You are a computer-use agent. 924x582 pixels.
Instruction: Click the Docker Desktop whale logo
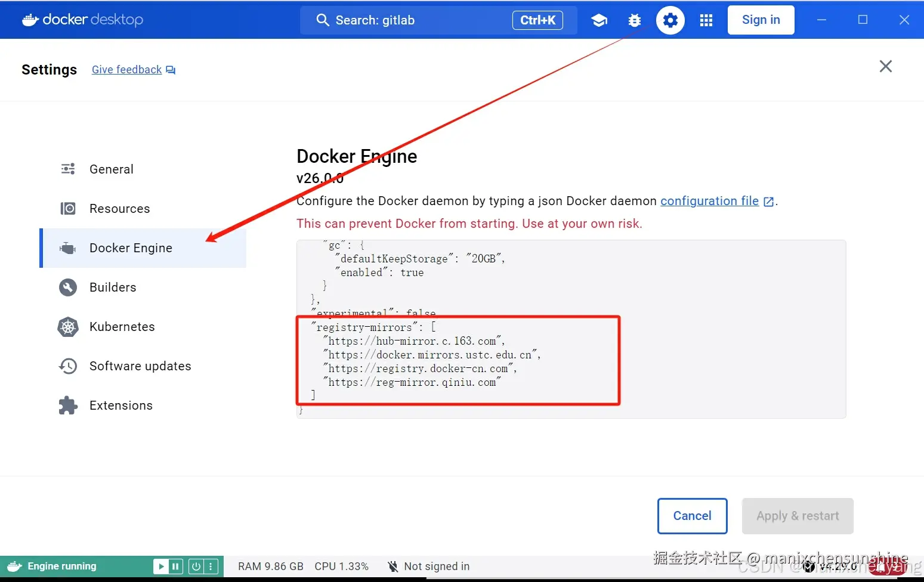click(31, 20)
